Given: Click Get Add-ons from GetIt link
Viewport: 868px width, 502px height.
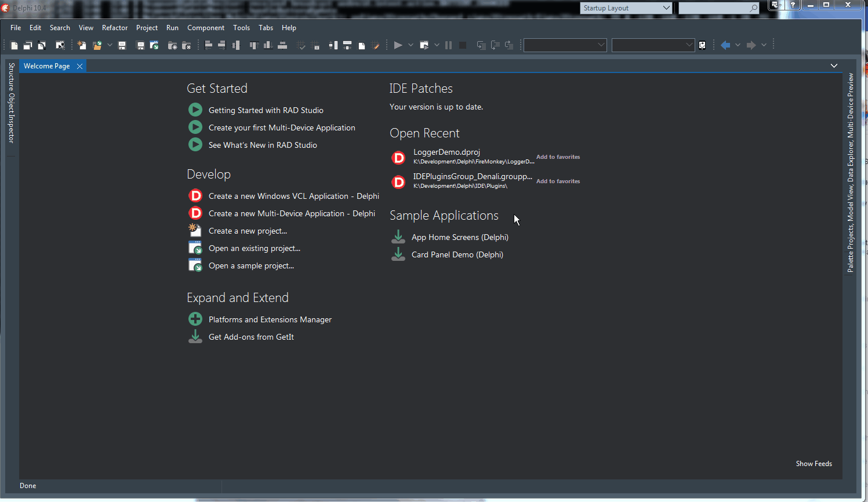Looking at the screenshot, I should [251, 337].
